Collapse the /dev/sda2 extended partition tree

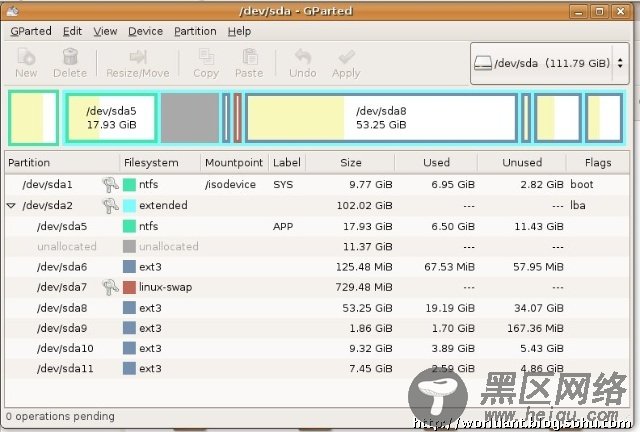[x=11, y=205]
